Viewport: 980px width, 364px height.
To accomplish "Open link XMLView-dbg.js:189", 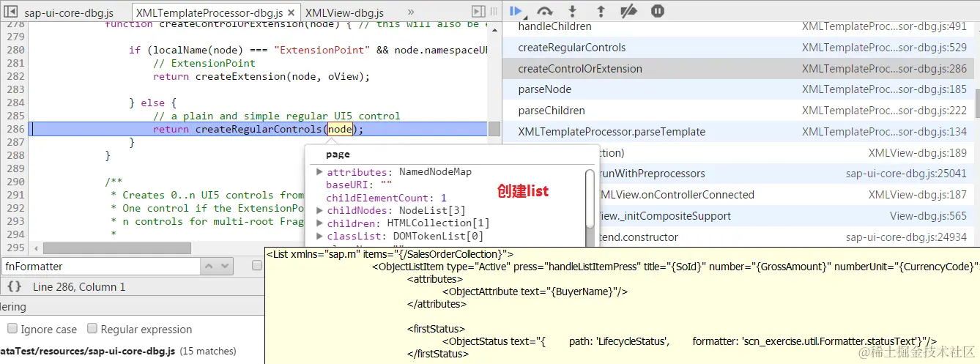I will [917, 153].
